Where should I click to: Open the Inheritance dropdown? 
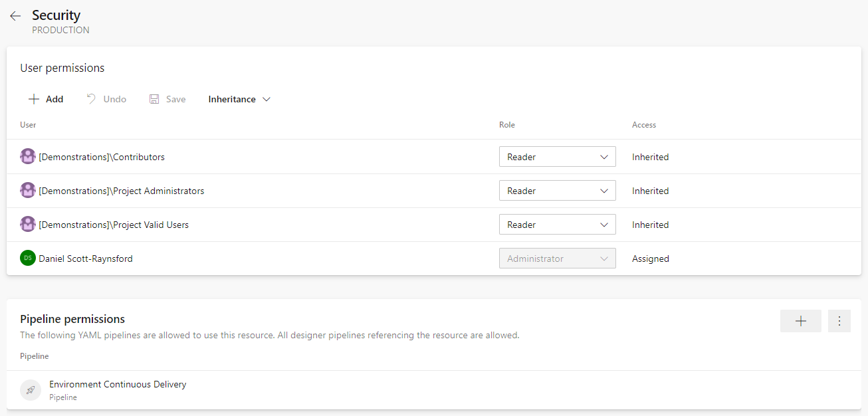239,99
